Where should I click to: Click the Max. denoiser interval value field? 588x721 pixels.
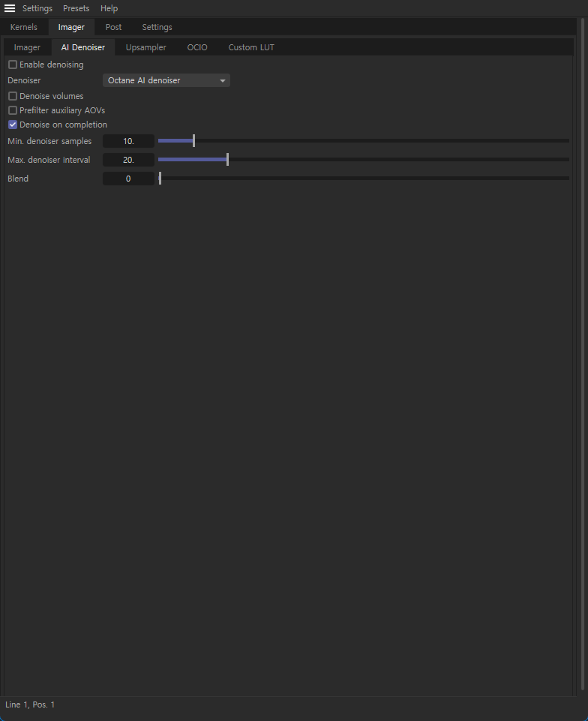coord(128,160)
